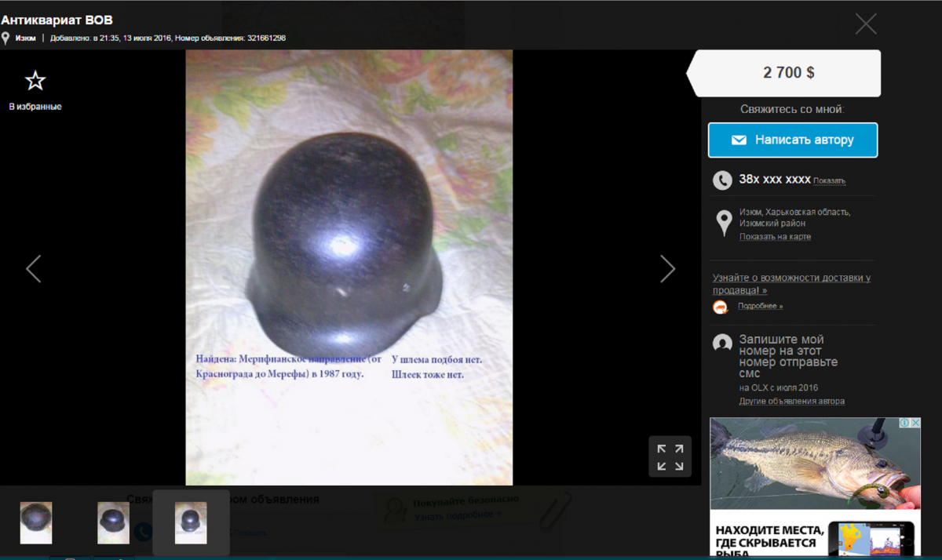This screenshot has width=942, height=560.
Task: Select second helmet thumbnail
Action: [x=113, y=522]
